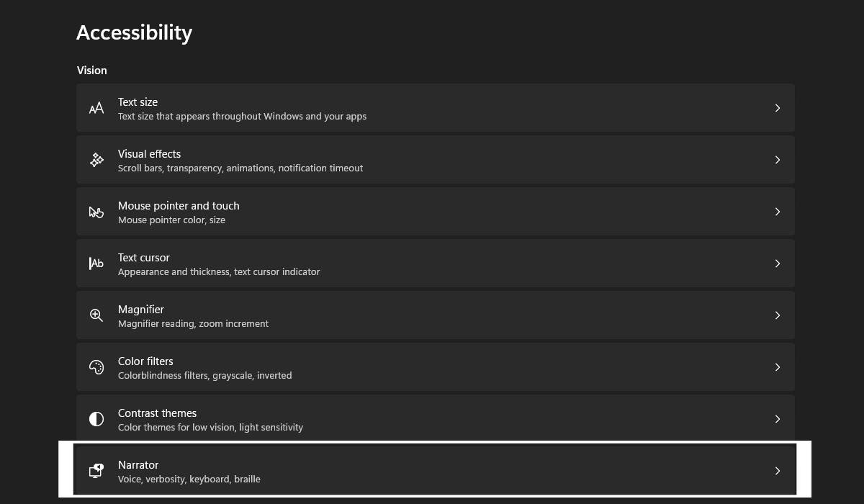864x504 pixels.
Task: Open Magnifier via its chevron arrow
Action: [778, 315]
